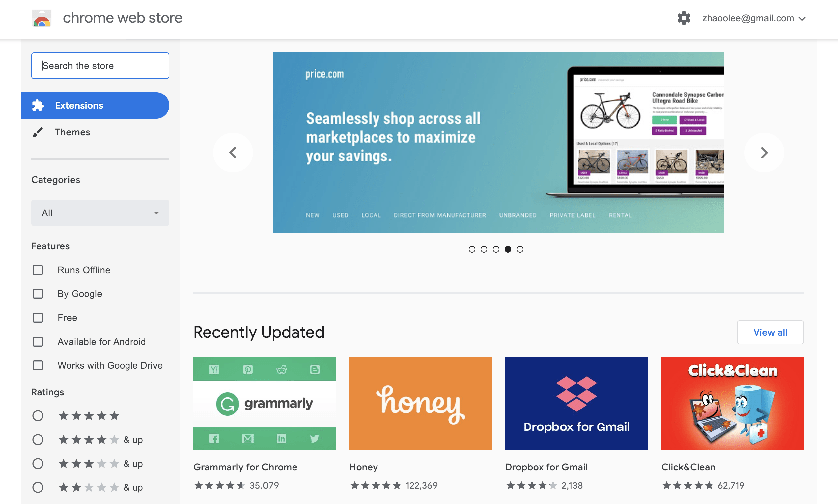Image resolution: width=838 pixels, height=504 pixels.
Task: Open the zhaoolee@gmail.com account dropdown
Action: (x=753, y=18)
